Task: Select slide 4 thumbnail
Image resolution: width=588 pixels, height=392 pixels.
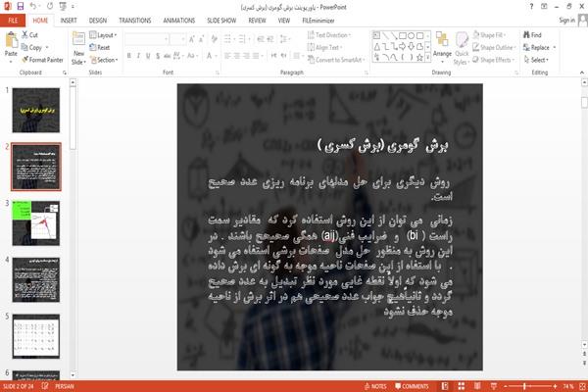Action: 36,280
